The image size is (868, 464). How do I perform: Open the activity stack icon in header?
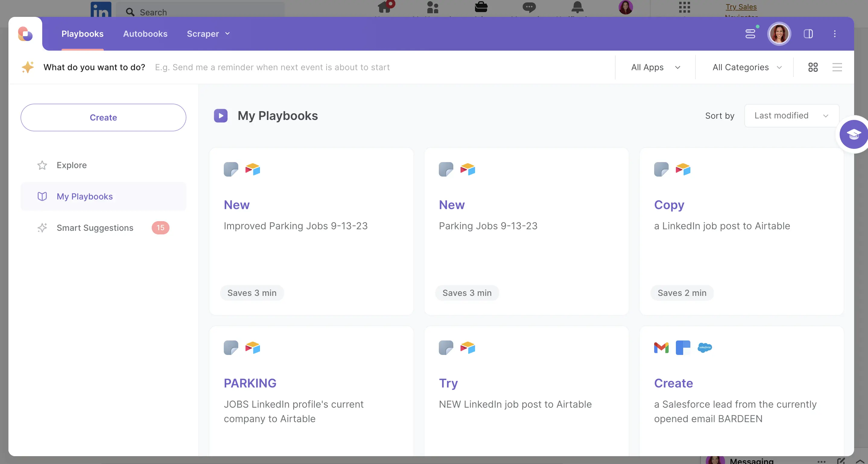pyautogui.click(x=750, y=34)
